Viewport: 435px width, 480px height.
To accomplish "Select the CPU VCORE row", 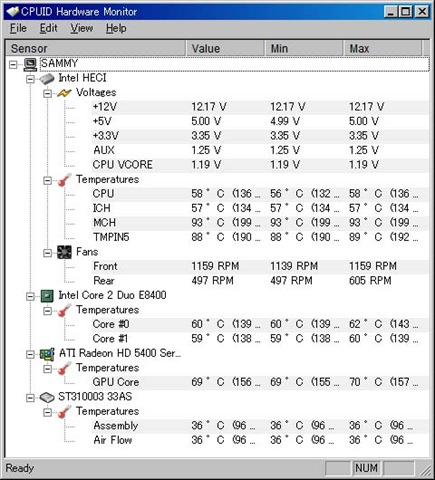I will (x=260, y=165).
